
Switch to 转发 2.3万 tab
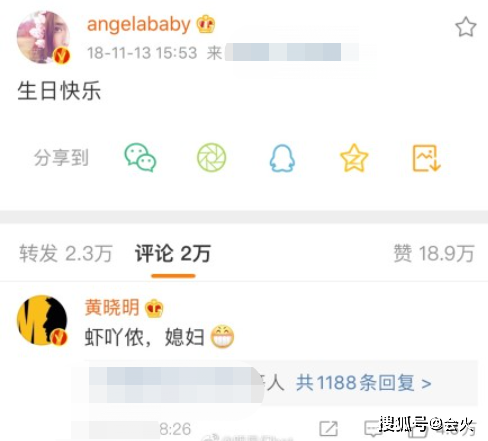[x=66, y=254]
